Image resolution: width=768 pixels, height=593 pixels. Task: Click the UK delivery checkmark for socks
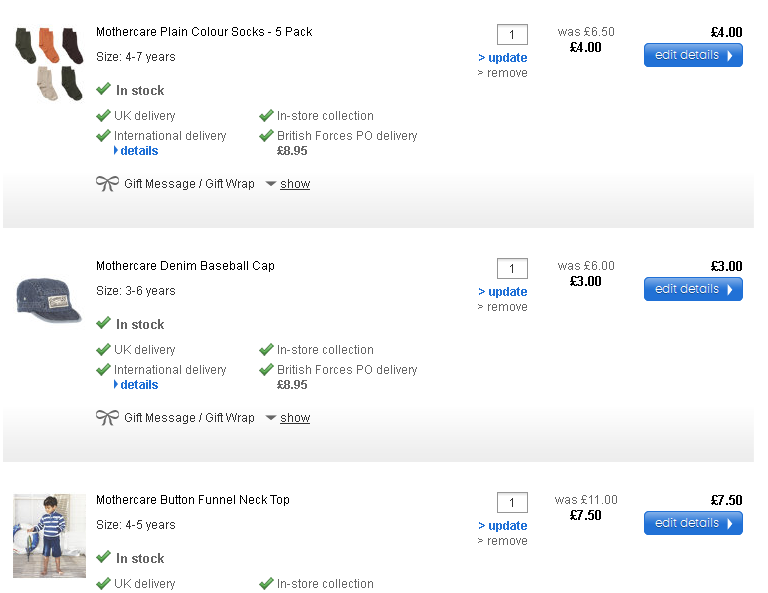pos(103,116)
